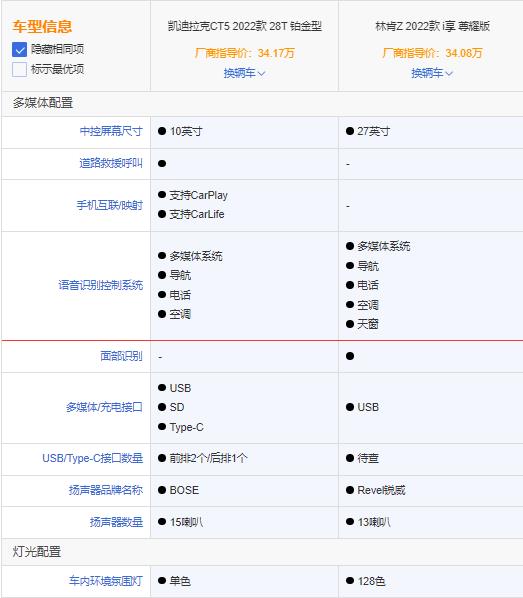Click the SD interface value
The image size is (523, 598).
click(177, 407)
